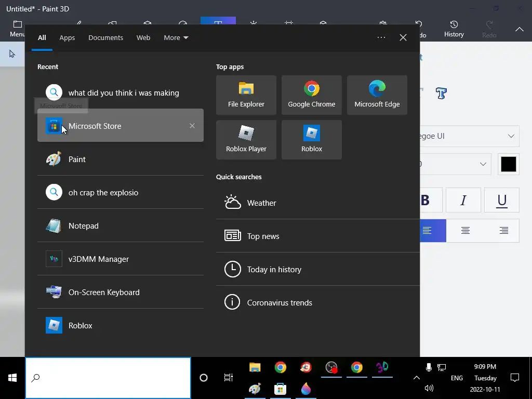Click the Select arrow tool in Paint 3D
The width and height of the screenshot is (532, 399).
pos(12,54)
